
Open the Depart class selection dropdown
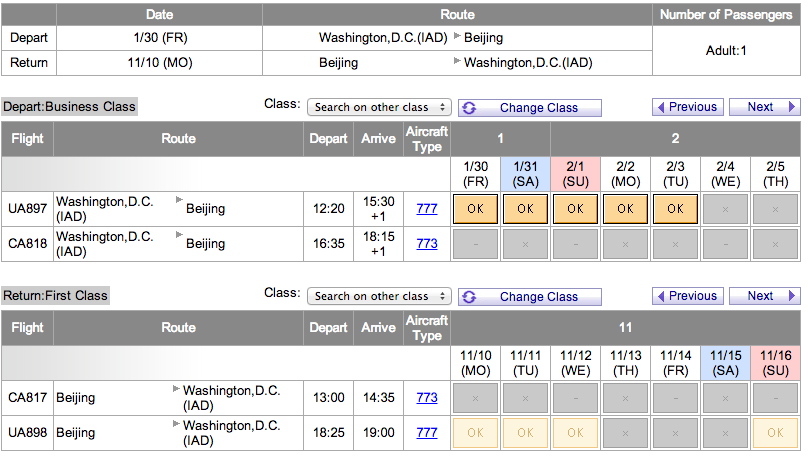tap(379, 107)
